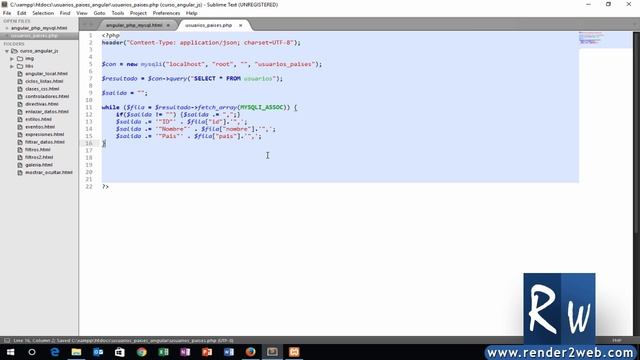Click the file icon beside galeria.html
The height and width of the screenshot is (360, 640).
click(x=20, y=165)
